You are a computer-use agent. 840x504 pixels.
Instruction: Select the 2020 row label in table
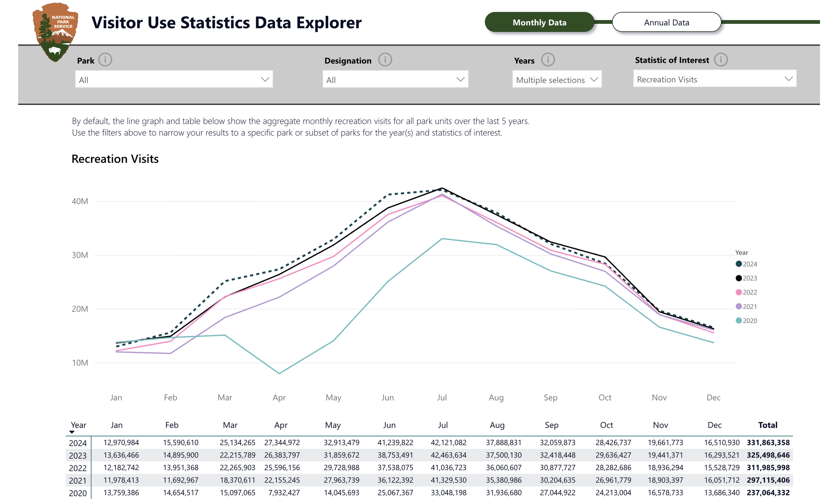[x=78, y=493]
